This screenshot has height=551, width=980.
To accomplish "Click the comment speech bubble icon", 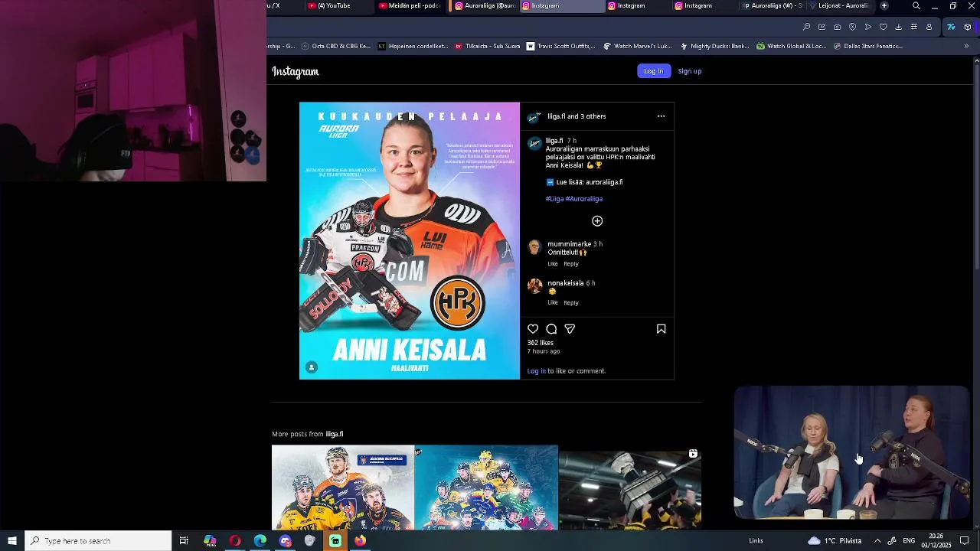I will 551,329.
